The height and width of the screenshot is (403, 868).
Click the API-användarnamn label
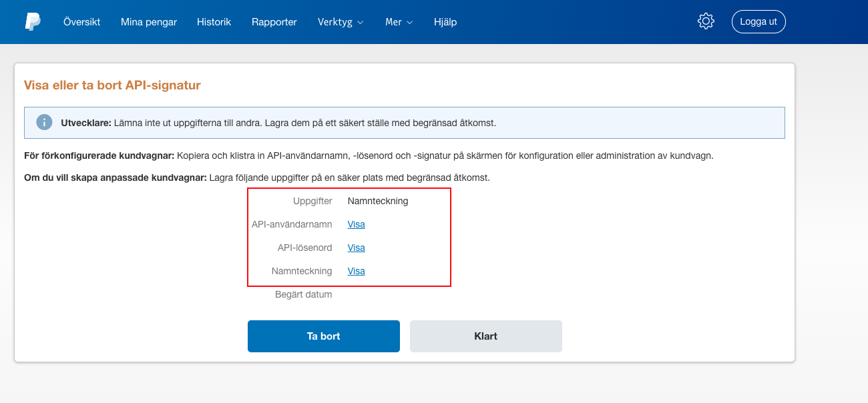292,224
